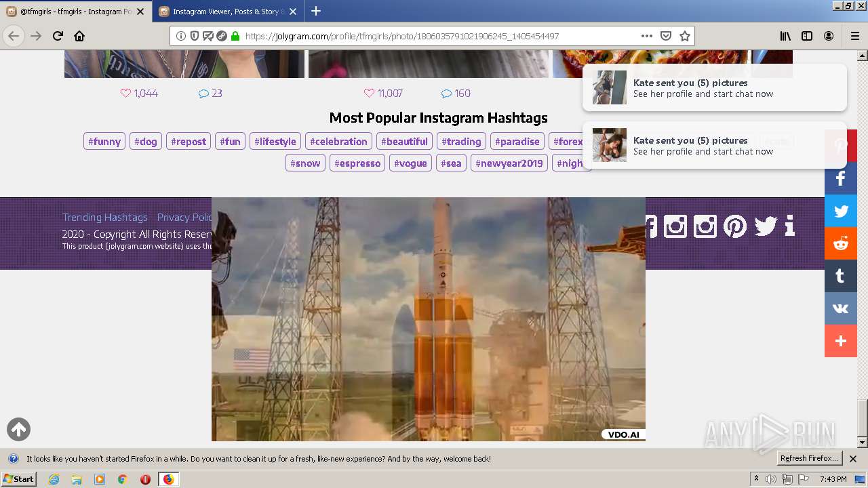Screen dimensions: 868x488
Task: Open Trending Hashtags footer link
Action: point(105,218)
